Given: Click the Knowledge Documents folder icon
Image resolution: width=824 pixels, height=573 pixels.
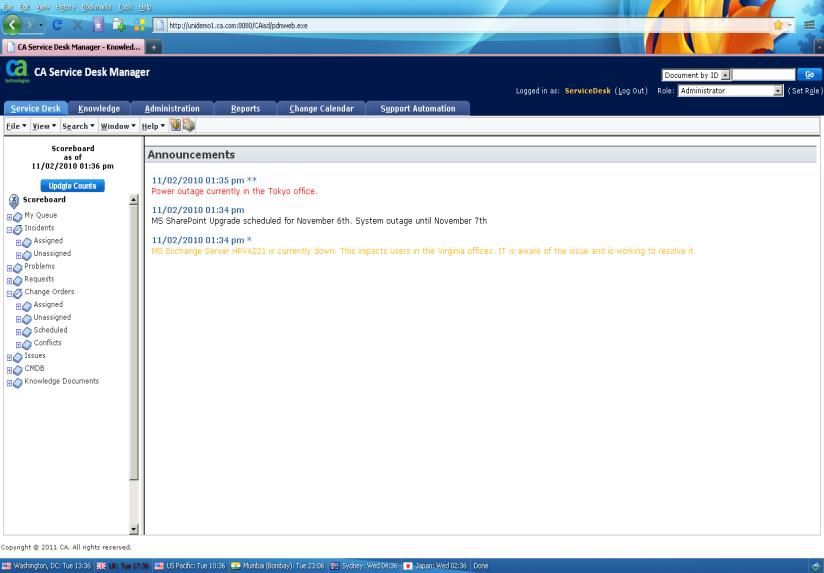Looking at the screenshot, I should coord(18,382).
